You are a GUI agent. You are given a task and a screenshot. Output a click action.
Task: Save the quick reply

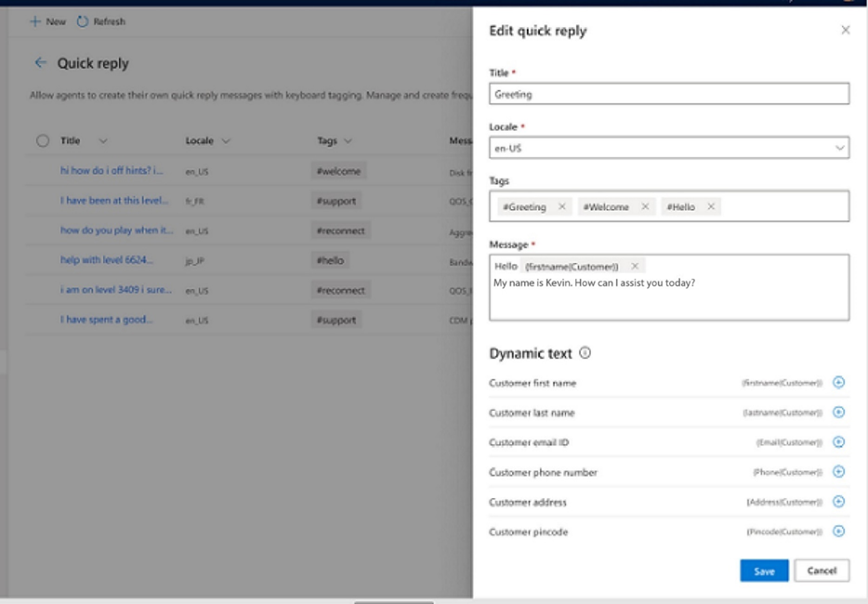[x=764, y=571]
